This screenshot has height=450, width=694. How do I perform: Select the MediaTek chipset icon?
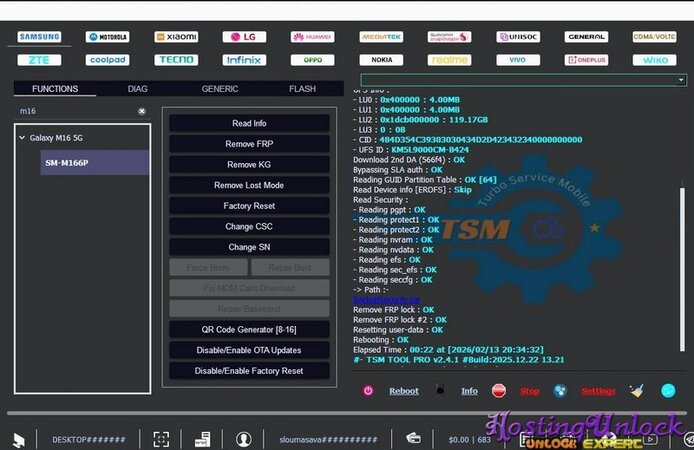pos(381,37)
